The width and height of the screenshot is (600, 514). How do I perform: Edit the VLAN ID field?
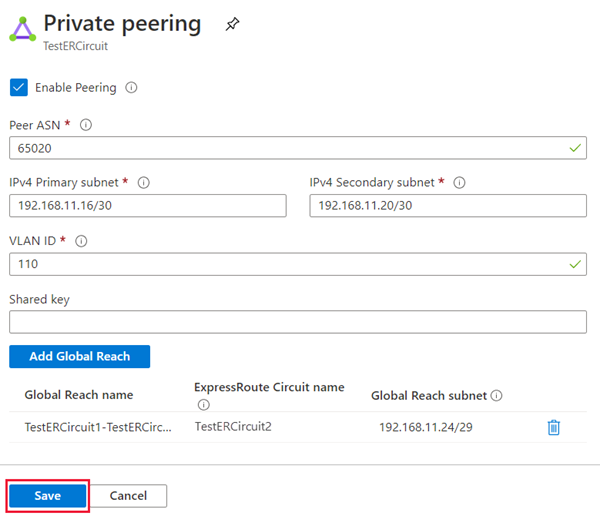[298, 264]
